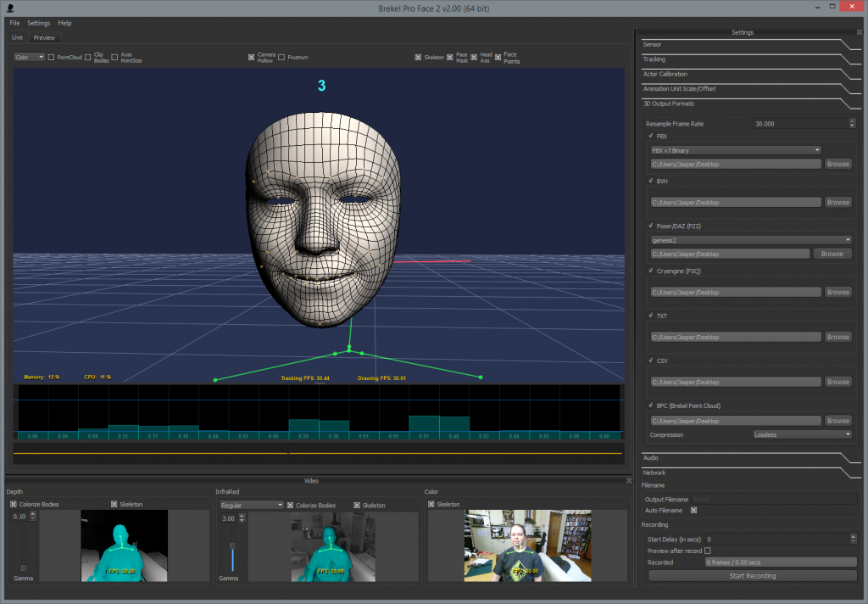Open the genesis2 dropdown

point(751,240)
